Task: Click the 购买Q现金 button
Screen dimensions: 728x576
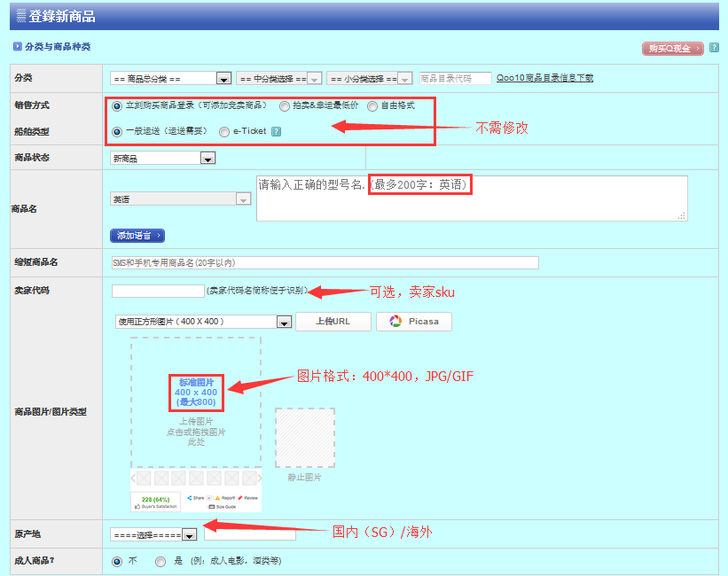Action: (672, 49)
